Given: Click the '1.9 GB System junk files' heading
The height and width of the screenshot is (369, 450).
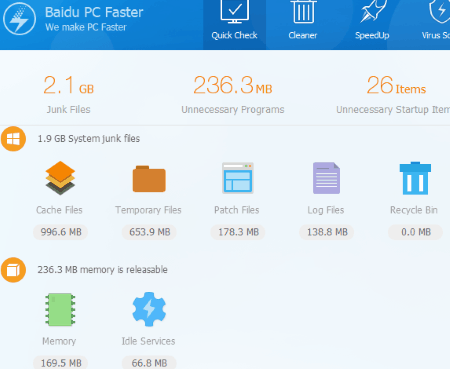Looking at the screenshot, I should point(89,139).
